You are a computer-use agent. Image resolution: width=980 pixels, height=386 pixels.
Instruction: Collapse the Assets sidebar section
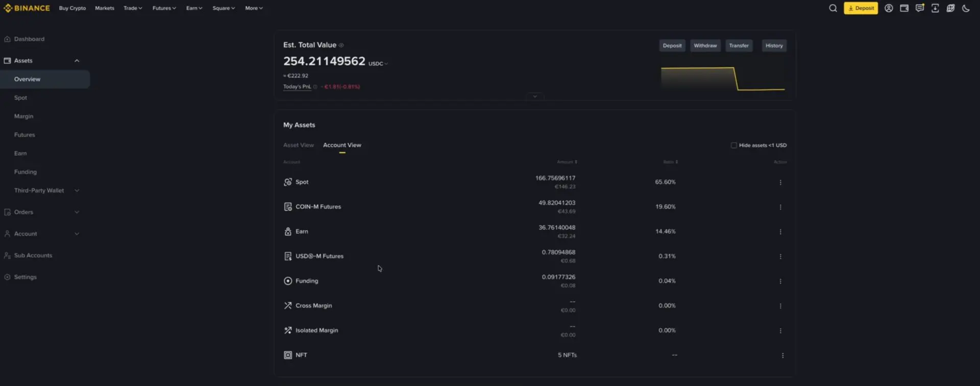(77, 61)
